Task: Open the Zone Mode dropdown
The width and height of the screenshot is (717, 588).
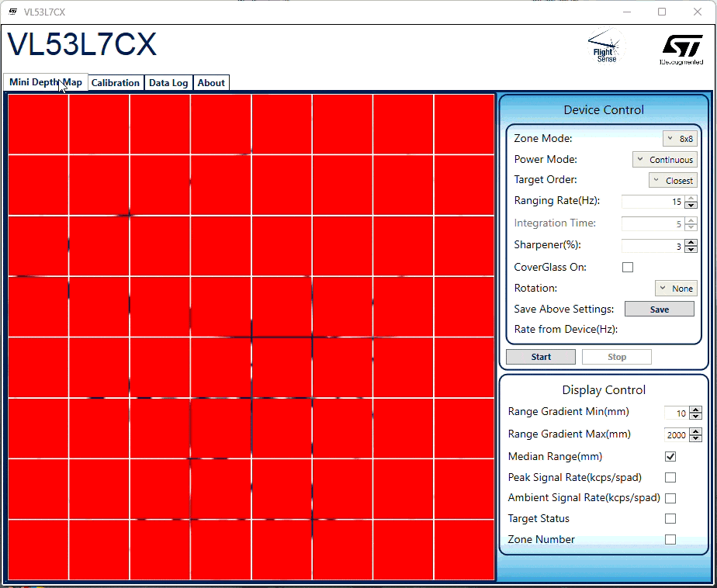Action: 680,138
